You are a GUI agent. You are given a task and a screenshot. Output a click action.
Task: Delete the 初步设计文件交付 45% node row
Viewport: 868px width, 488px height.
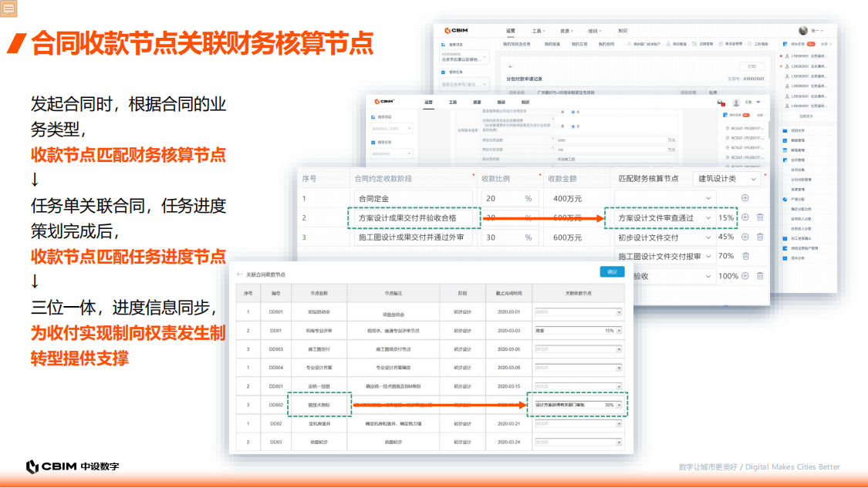760,237
